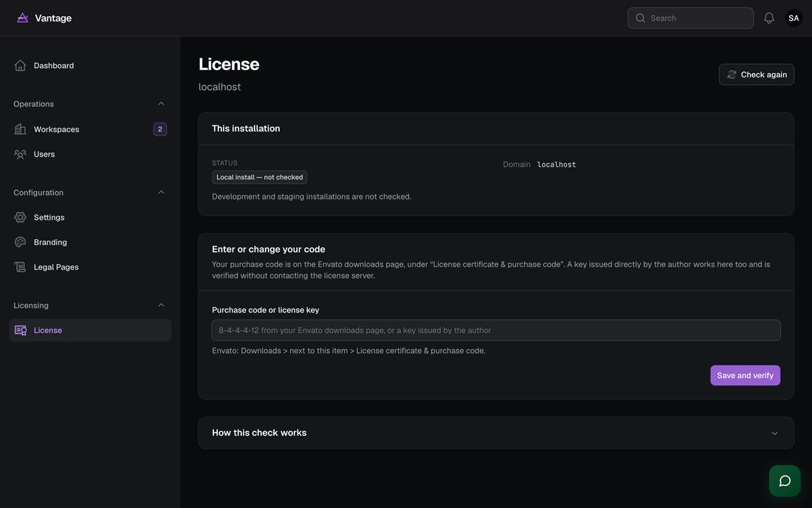Collapse the Configuration section chevron
The height and width of the screenshot is (508, 812).
point(161,192)
